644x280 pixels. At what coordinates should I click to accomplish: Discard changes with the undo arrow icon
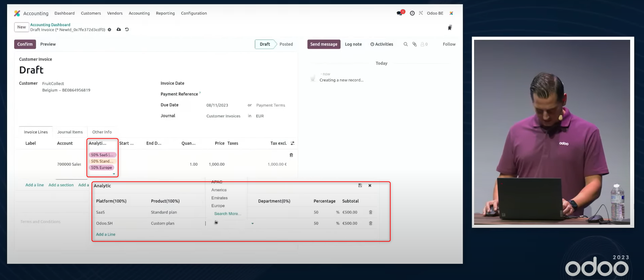(x=127, y=29)
